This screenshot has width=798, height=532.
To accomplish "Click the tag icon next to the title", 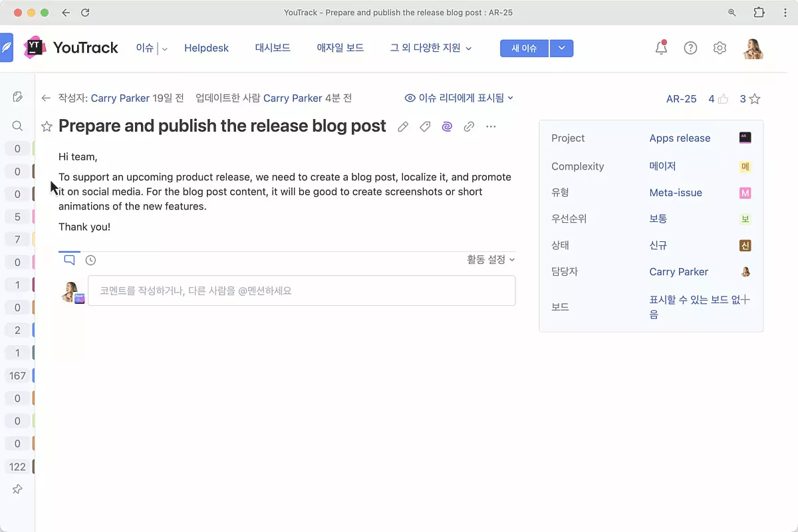I will point(425,126).
